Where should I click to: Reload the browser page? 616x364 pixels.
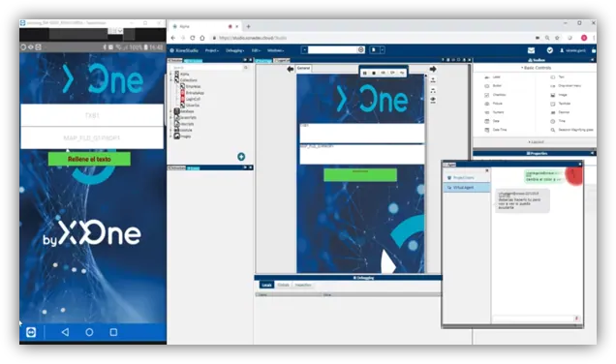click(193, 38)
